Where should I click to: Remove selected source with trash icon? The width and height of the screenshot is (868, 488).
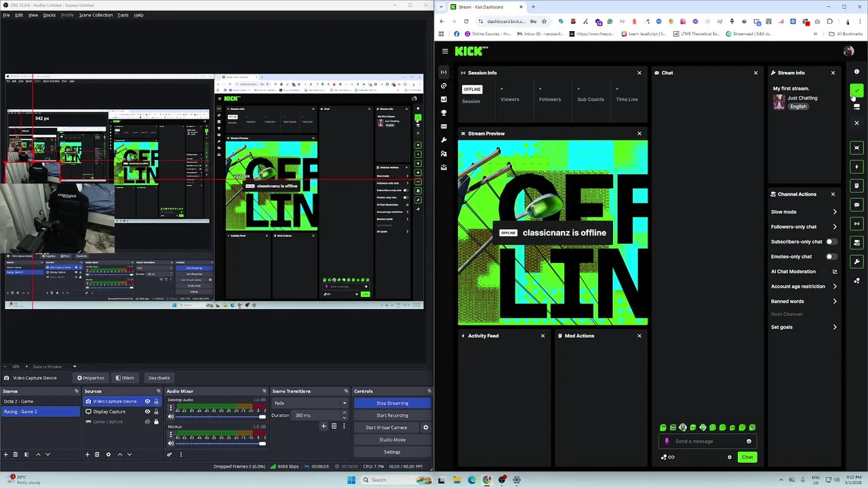coord(97,454)
